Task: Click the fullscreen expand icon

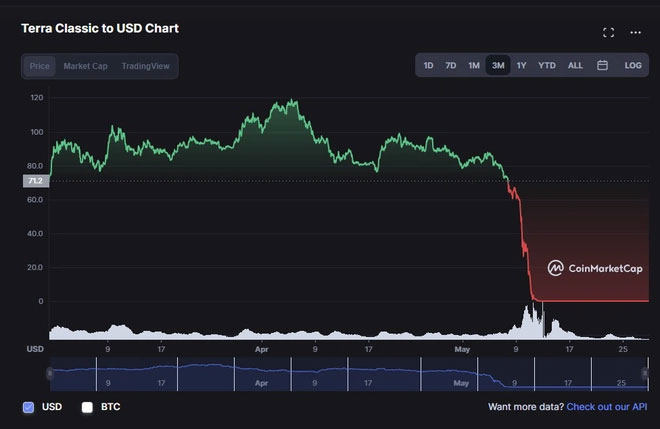Action: [x=608, y=32]
